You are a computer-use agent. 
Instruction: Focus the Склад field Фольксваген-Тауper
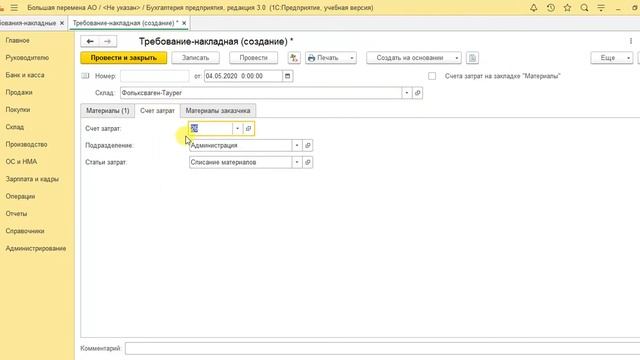(x=261, y=93)
